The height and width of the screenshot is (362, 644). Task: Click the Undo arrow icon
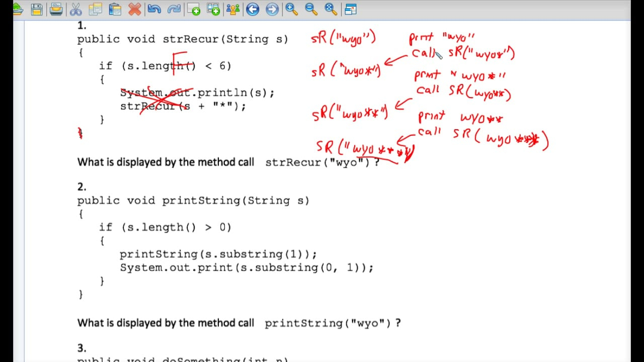pos(155,9)
